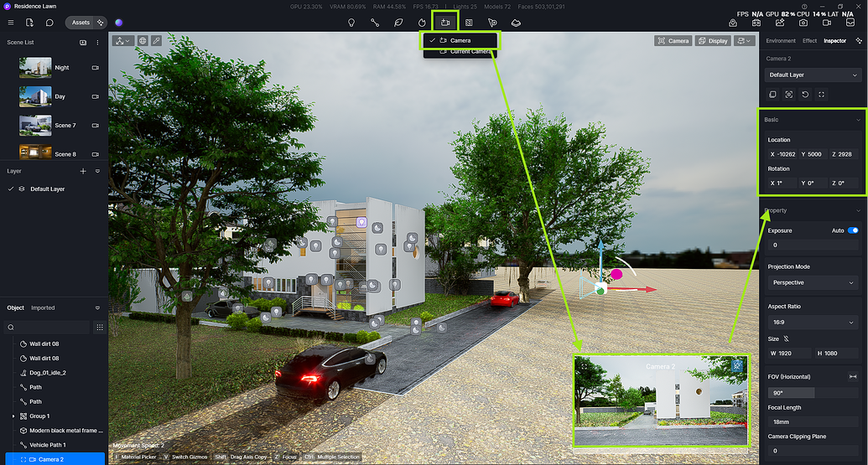Open the render queue inbox icon
Image resolution: width=868 pixels, height=465 pixels.
coord(850,23)
